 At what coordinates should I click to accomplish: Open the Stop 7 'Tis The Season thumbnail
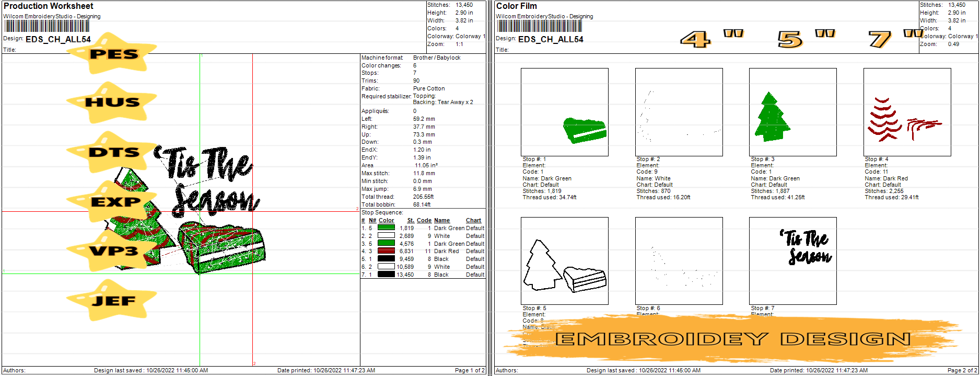[792, 261]
